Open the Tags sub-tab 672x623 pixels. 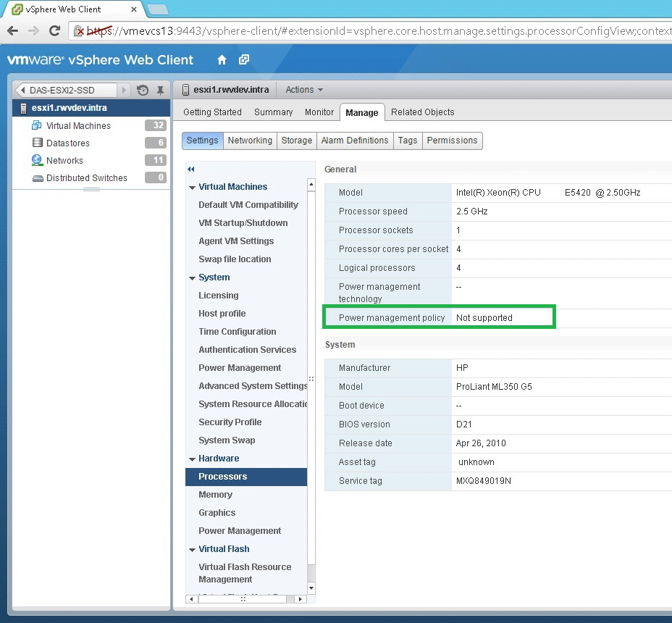tap(408, 141)
